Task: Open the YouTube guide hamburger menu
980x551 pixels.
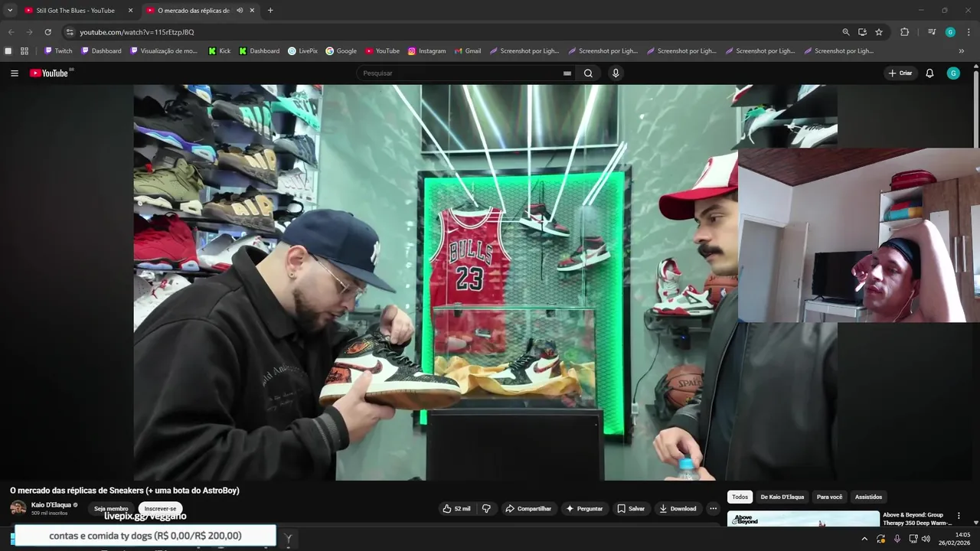Action: click(15, 73)
